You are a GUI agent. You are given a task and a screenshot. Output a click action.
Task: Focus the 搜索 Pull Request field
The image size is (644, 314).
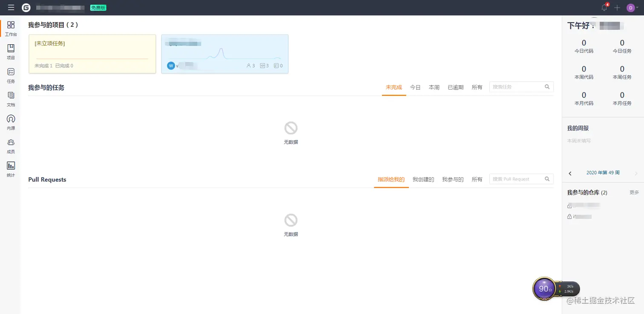tap(521, 179)
